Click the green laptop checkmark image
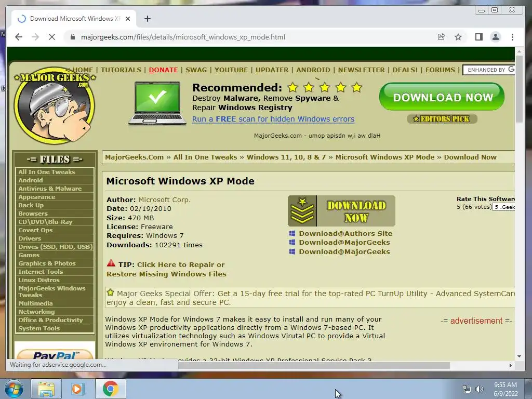Image resolution: width=532 pixels, height=399 pixels. (157, 103)
